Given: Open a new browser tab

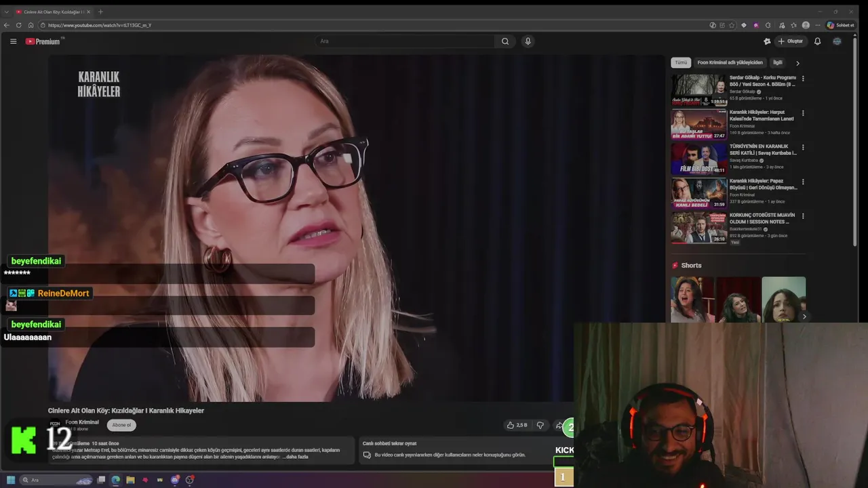Looking at the screenshot, I should 100,12.
